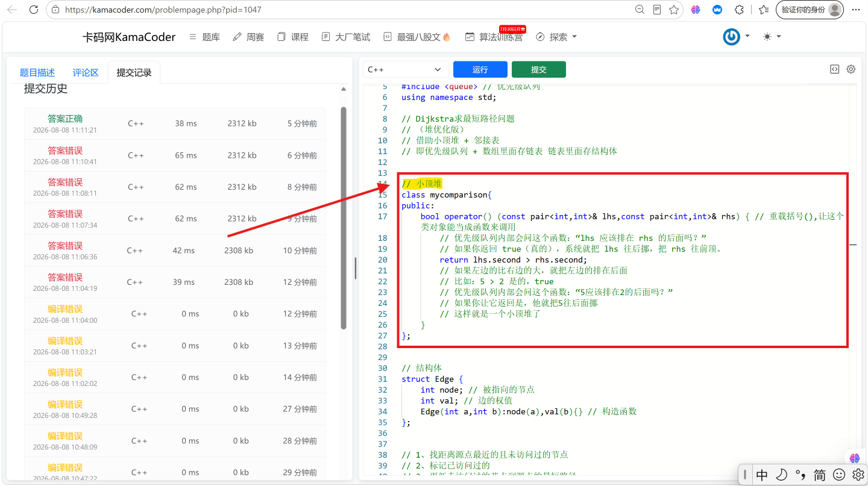The height and width of the screenshot is (486, 868).
Task: Click the panel splitter handle between panes
Action: 356,268
